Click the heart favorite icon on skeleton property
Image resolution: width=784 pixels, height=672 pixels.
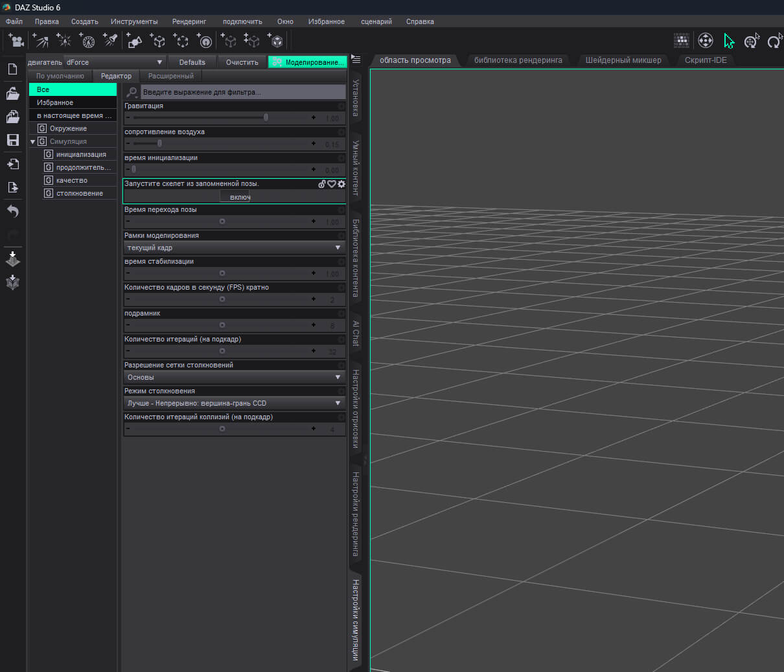point(332,184)
